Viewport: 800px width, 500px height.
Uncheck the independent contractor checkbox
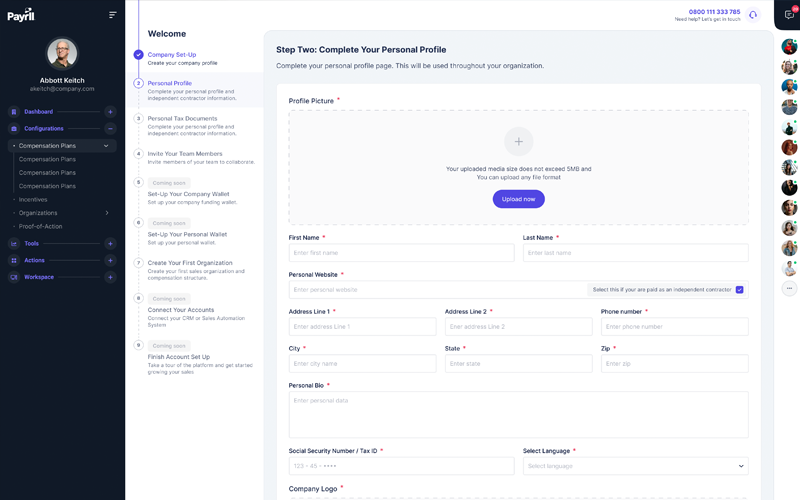(739, 290)
